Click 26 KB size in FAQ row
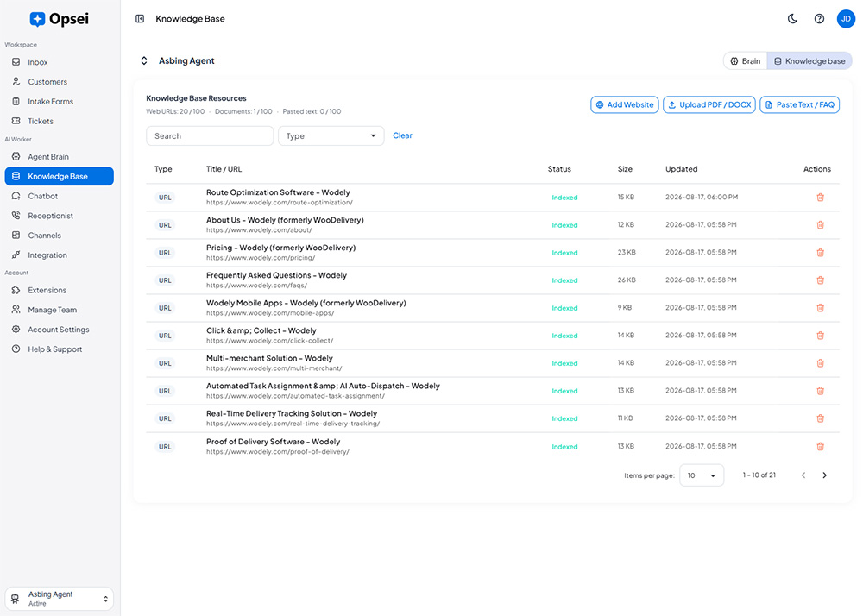863x616 pixels. click(x=627, y=280)
